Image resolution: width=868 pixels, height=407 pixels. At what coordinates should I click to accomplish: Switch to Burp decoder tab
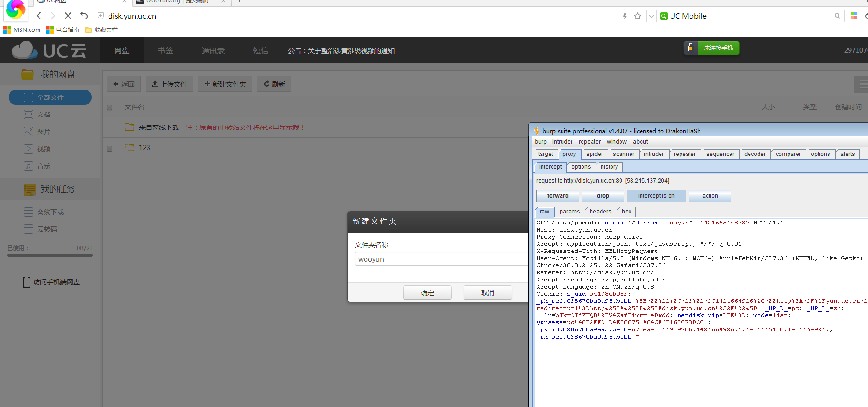point(755,154)
